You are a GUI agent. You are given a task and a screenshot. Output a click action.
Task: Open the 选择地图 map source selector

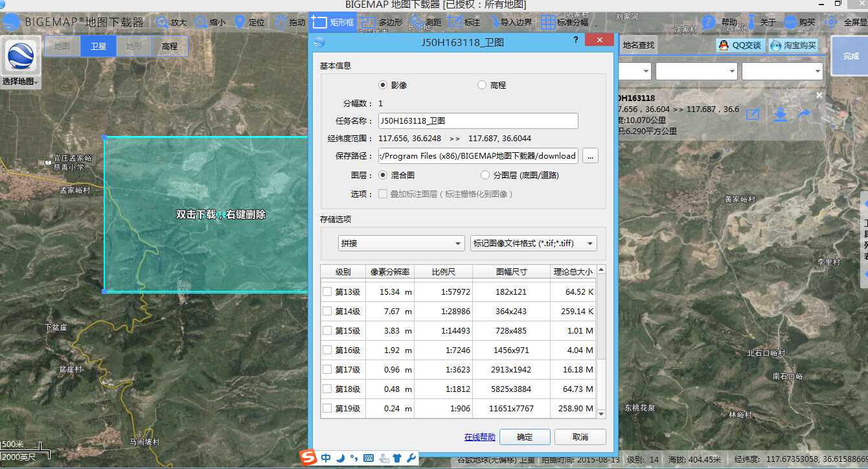click(x=21, y=63)
